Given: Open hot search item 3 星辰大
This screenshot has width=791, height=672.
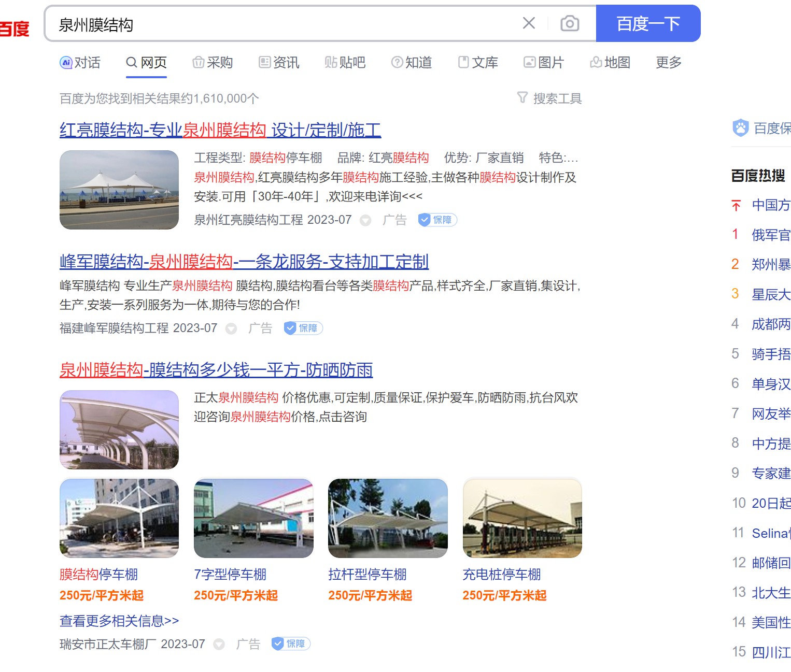Looking at the screenshot, I should pyautogui.click(x=771, y=295).
